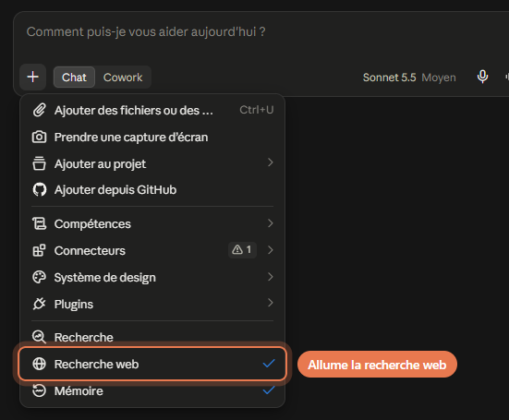Toggle the Mémoire checkmark
The image size is (509, 420).
[269, 390]
